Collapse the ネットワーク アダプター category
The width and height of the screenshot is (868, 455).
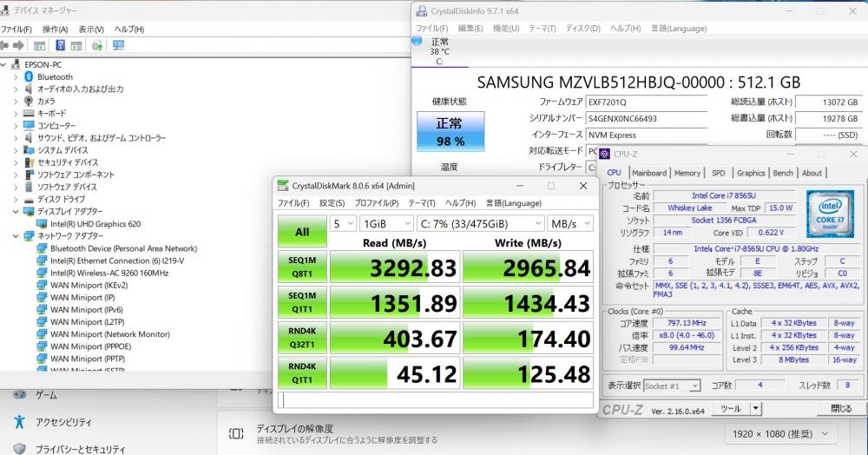16,236
